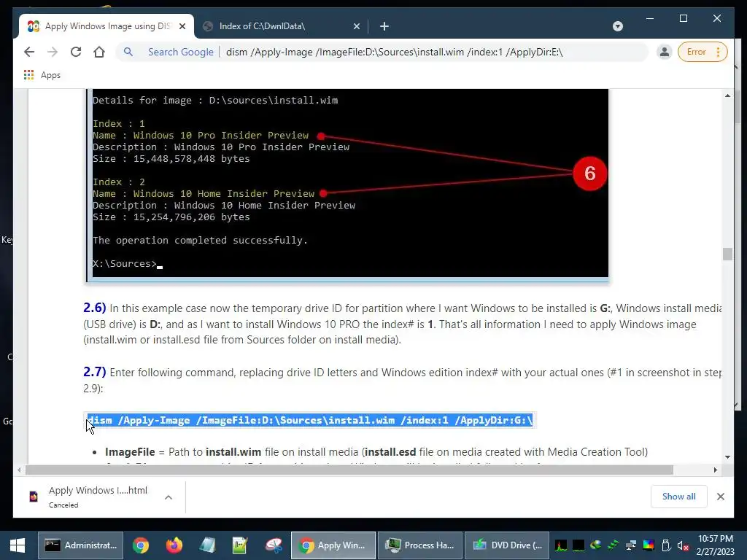Click bold ImageFile bullet label
The width and height of the screenshot is (747, 560).
pos(130,451)
